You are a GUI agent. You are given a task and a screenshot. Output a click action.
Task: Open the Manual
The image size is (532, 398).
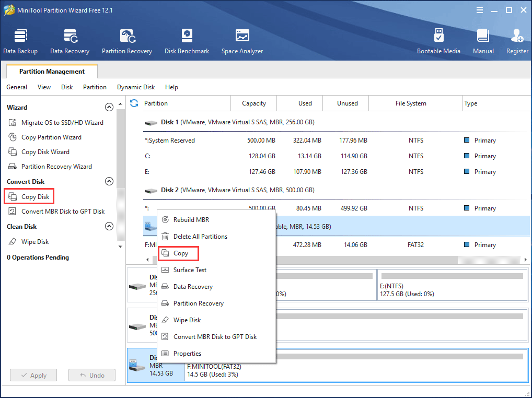(x=483, y=41)
